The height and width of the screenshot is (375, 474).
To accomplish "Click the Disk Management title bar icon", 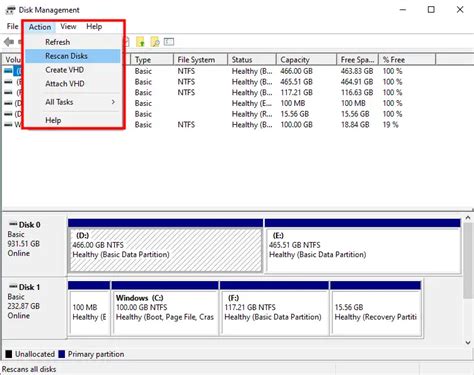I will coord(10,10).
